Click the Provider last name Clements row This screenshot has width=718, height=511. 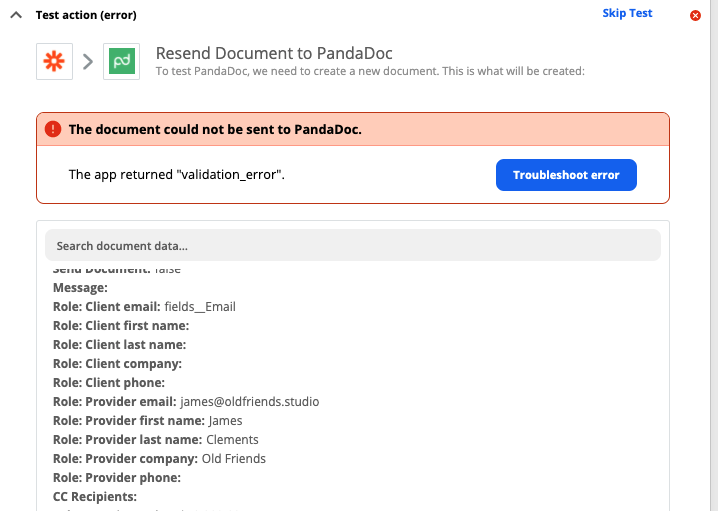click(x=156, y=440)
